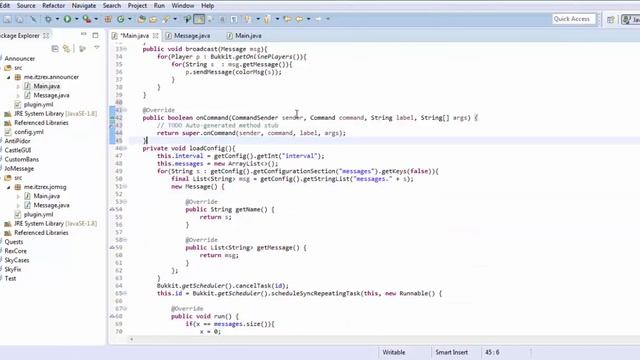Image resolution: width=640 pixels, height=360 pixels.
Task: Open the Help menu
Action: 207,6
